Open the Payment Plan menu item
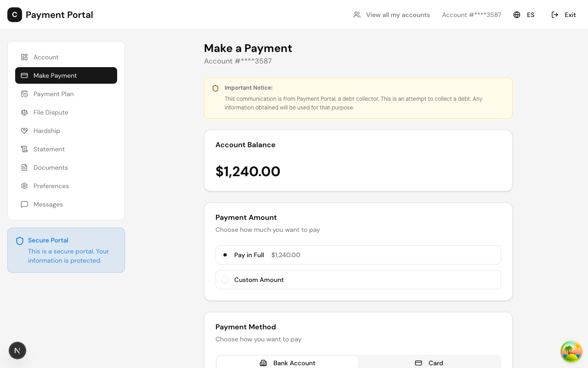Viewport: 588px width, 368px height. click(66, 94)
